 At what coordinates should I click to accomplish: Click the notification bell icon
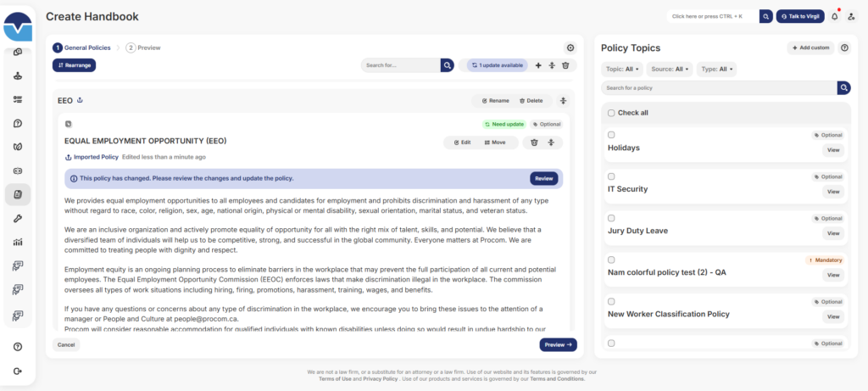click(834, 16)
